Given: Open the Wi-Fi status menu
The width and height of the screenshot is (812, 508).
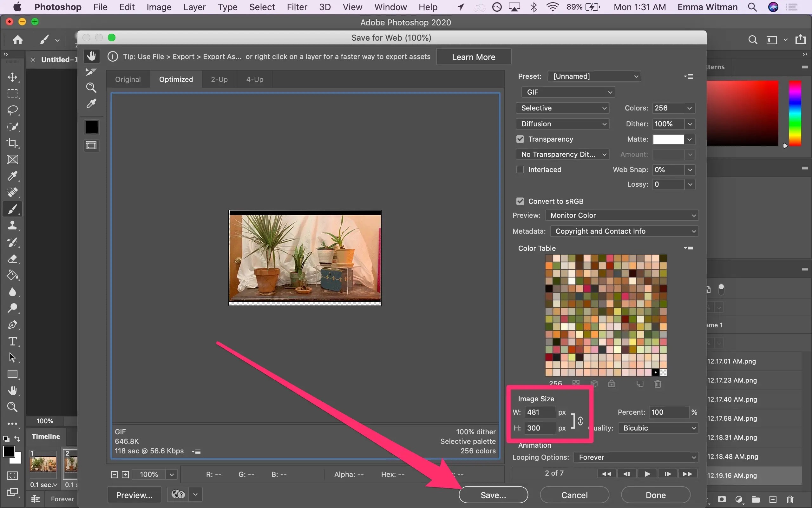Looking at the screenshot, I should coord(552,7).
